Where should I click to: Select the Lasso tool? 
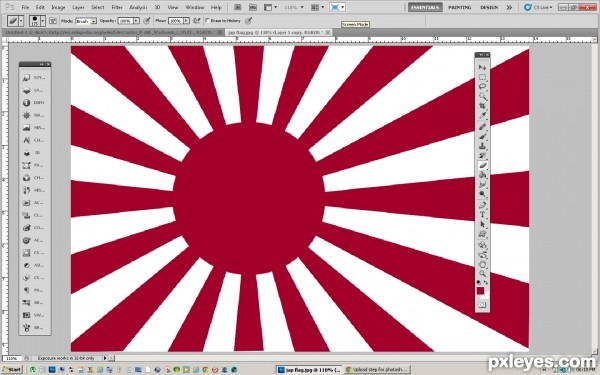point(482,86)
